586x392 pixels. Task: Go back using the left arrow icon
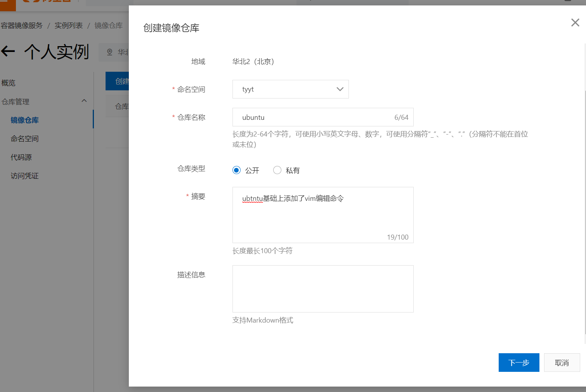8,51
